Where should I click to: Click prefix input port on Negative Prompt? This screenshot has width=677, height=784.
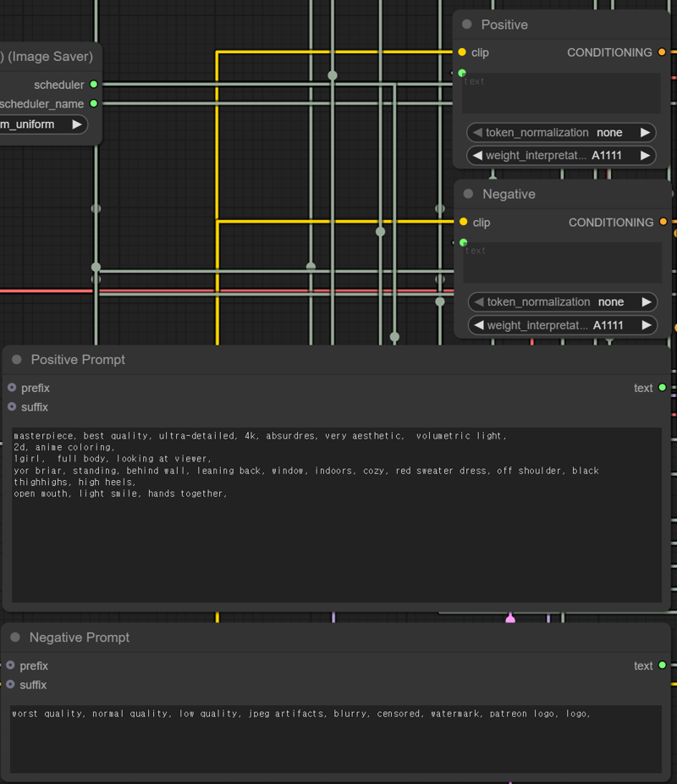click(10, 665)
